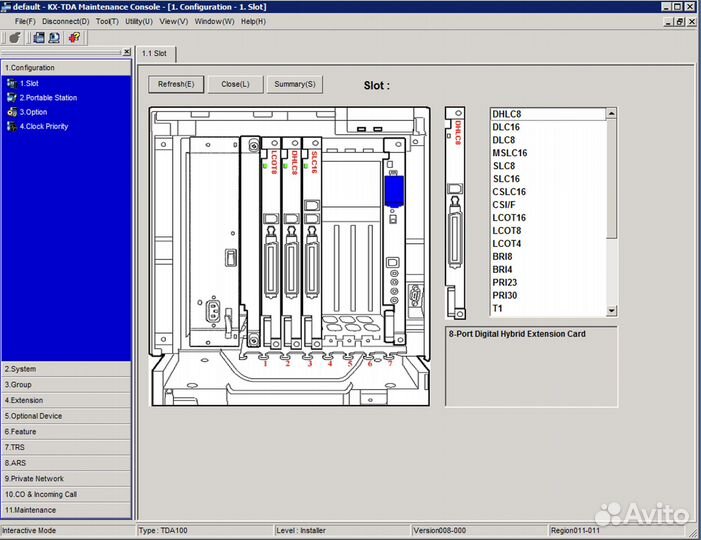
Task: Expand the 4.Extension section
Action: click(66, 400)
